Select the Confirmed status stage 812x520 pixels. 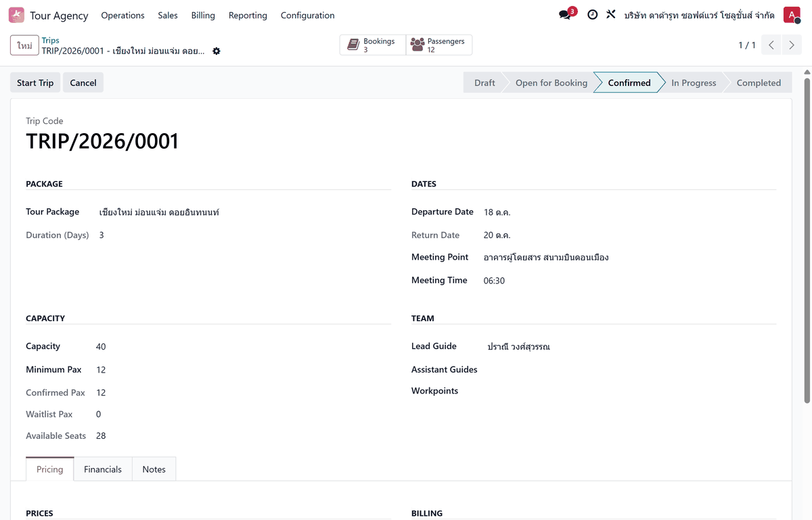pos(629,82)
